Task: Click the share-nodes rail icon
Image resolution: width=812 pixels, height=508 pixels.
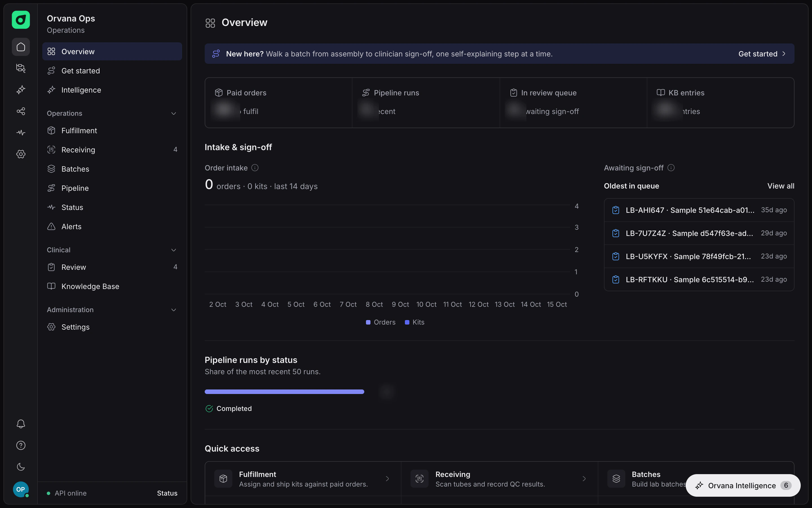Action: click(x=21, y=111)
